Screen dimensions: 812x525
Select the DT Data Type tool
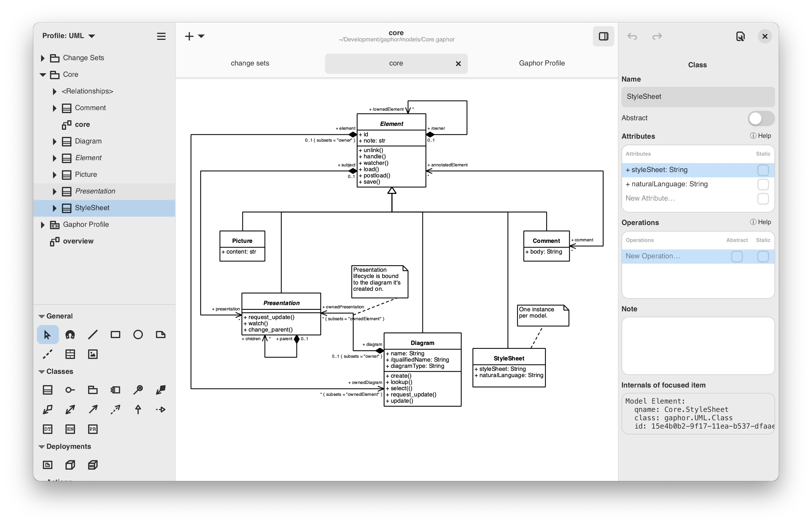point(47,429)
